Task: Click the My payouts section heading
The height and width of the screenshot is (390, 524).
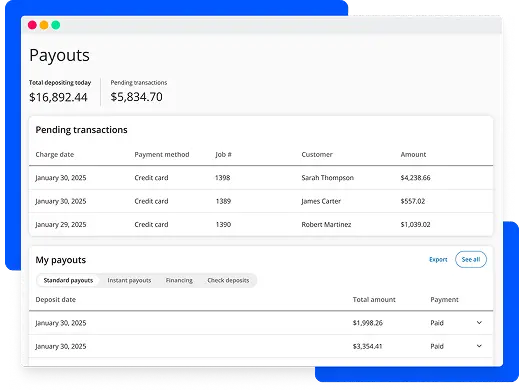Action: 60,260
